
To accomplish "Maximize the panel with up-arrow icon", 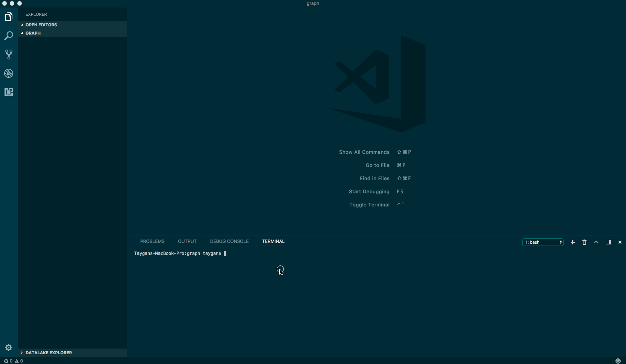I will (596, 242).
